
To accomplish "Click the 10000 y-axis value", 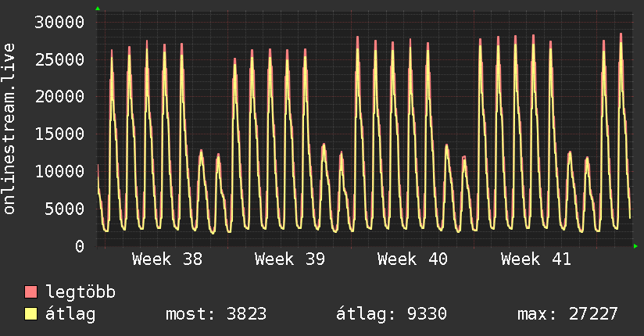I will pos(59,171).
